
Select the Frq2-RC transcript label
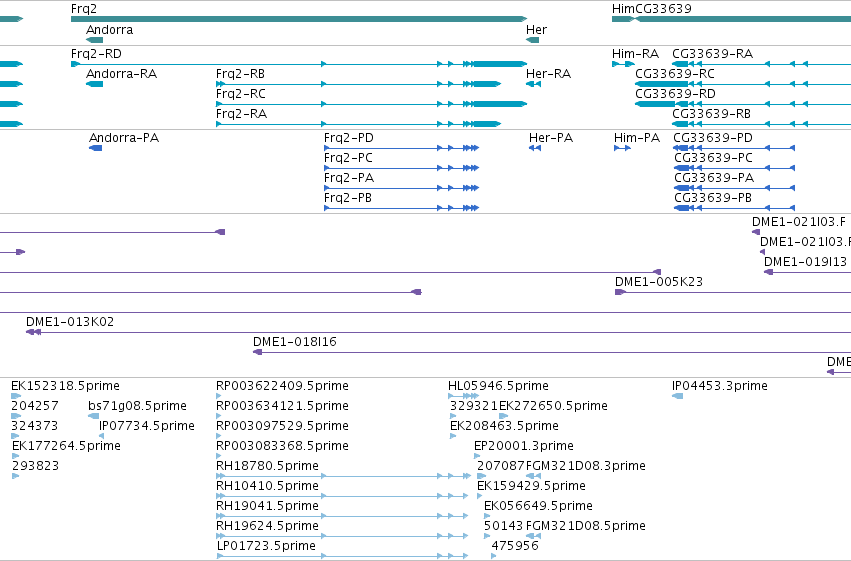pyautogui.click(x=241, y=94)
